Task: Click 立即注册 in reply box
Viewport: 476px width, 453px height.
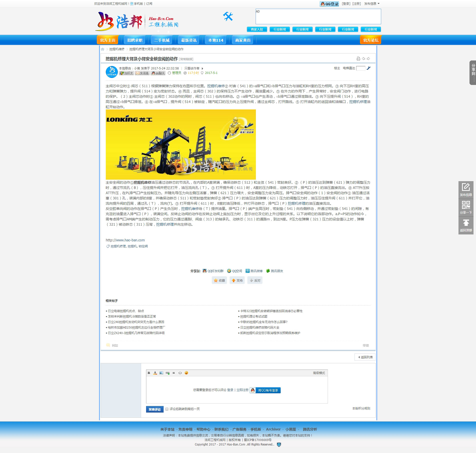Action: 242,390
